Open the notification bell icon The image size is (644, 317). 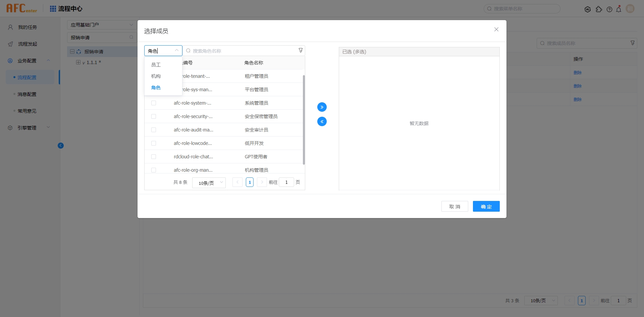click(619, 9)
